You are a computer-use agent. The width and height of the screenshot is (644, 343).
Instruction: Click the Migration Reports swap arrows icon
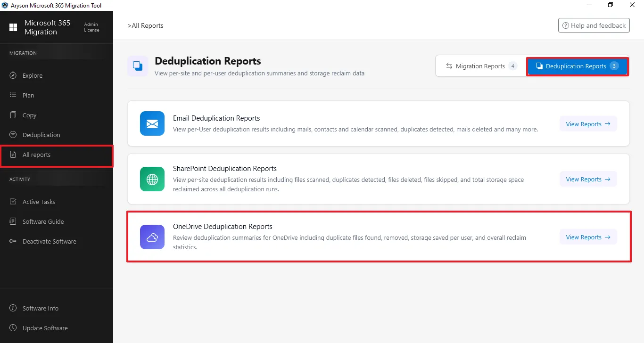point(449,66)
